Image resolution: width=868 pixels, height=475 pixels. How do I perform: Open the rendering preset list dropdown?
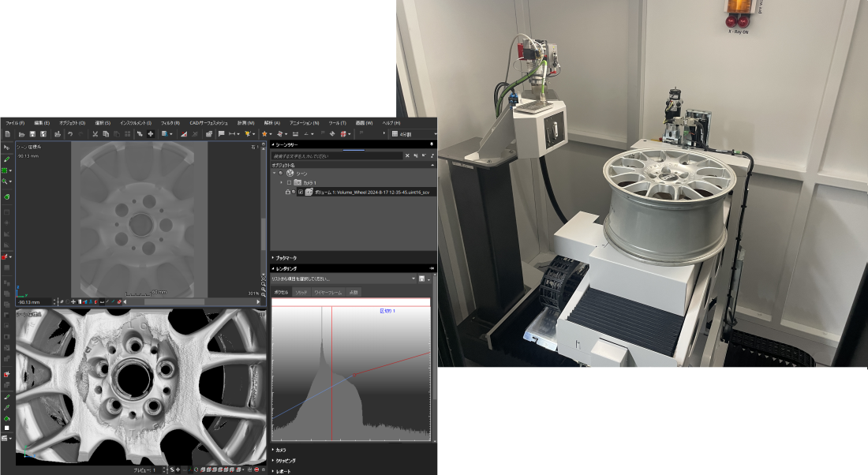coord(413,279)
